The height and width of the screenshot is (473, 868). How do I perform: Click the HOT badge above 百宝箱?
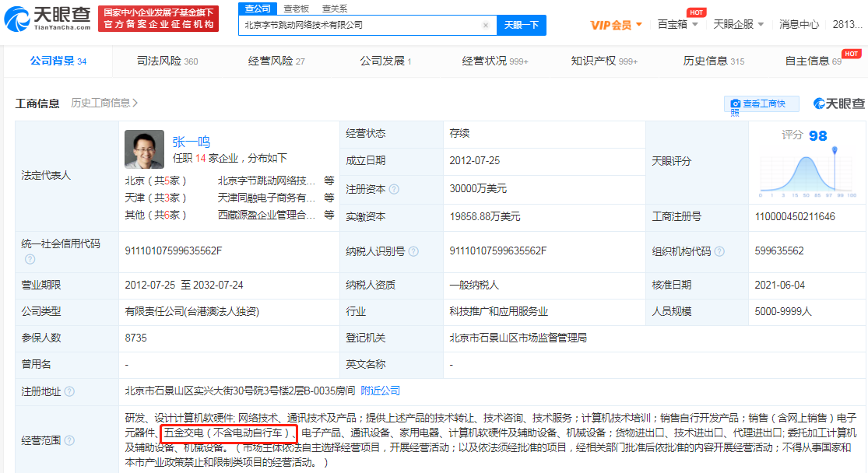coord(696,12)
